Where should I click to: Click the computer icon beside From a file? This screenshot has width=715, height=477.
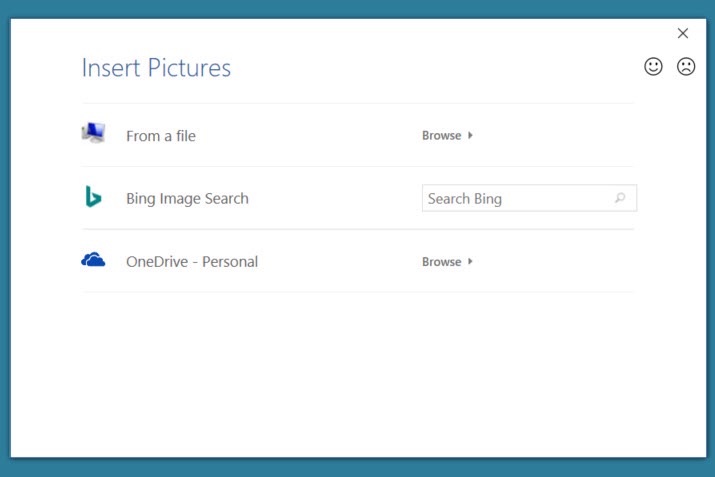tap(93, 134)
